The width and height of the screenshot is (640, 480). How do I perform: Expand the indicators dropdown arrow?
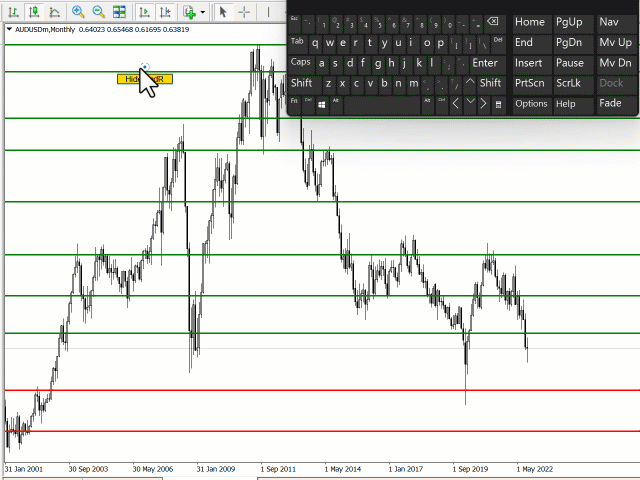[x=203, y=12]
